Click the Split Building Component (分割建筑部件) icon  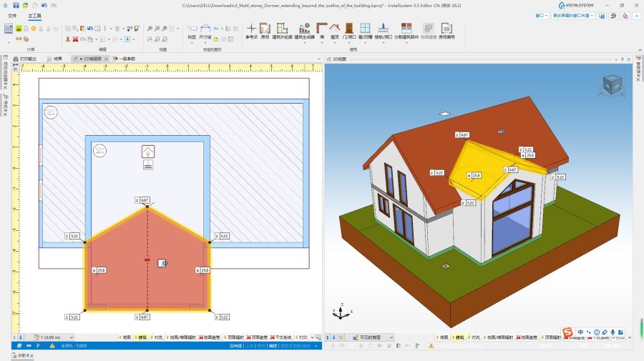click(x=406, y=29)
